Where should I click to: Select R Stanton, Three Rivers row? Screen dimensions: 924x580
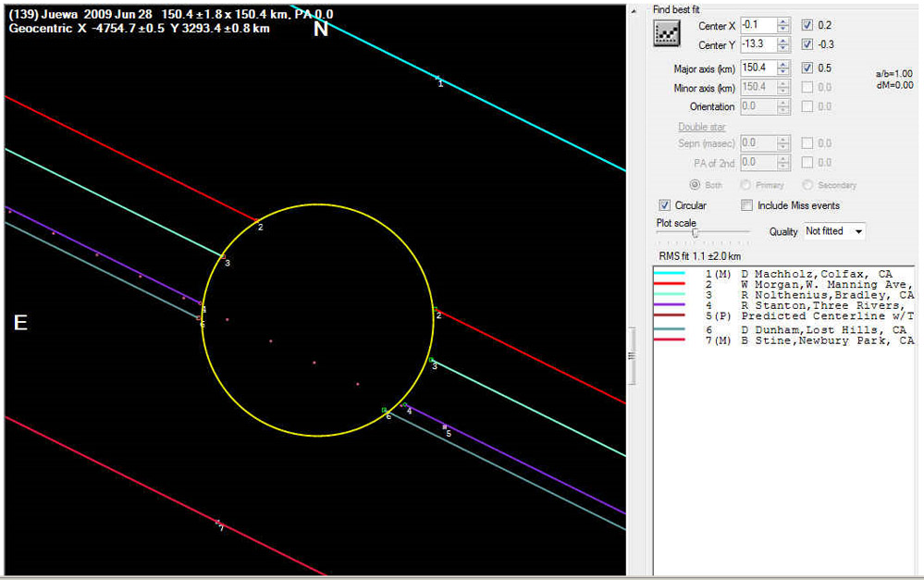point(783,306)
